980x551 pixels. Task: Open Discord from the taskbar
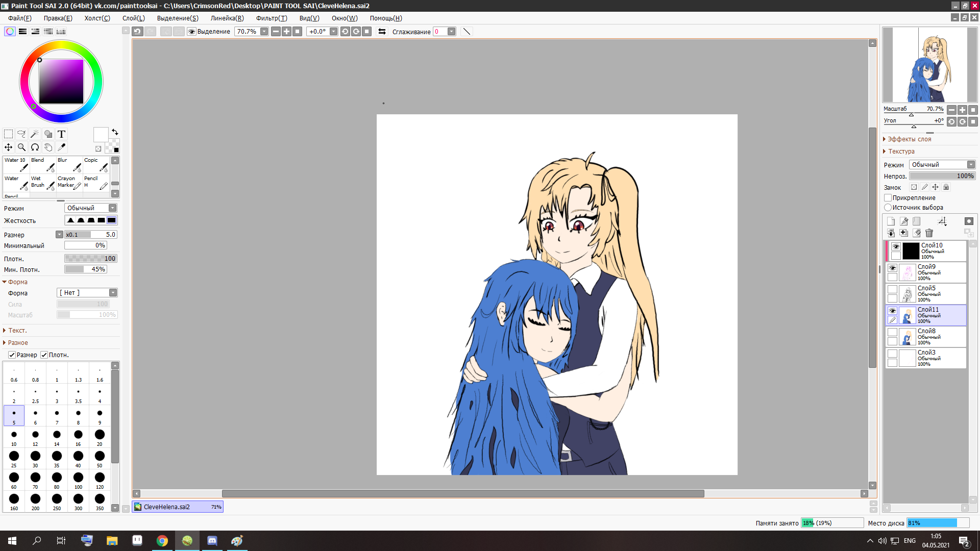[x=212, y=541]
